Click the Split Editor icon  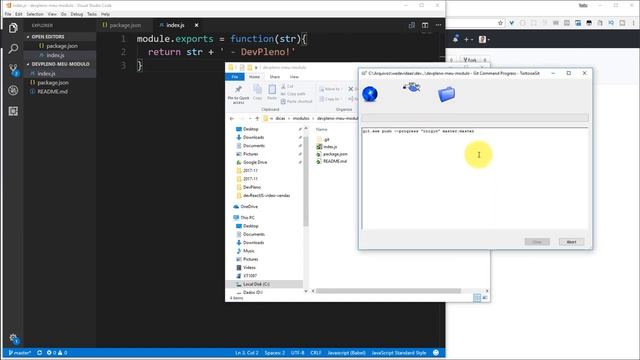(425, 25)
